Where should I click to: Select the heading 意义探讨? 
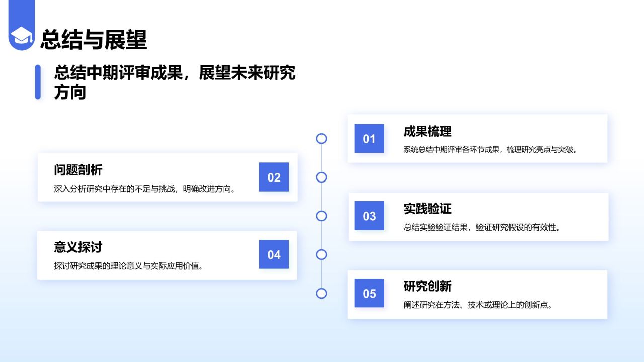(x=78, y=247)
